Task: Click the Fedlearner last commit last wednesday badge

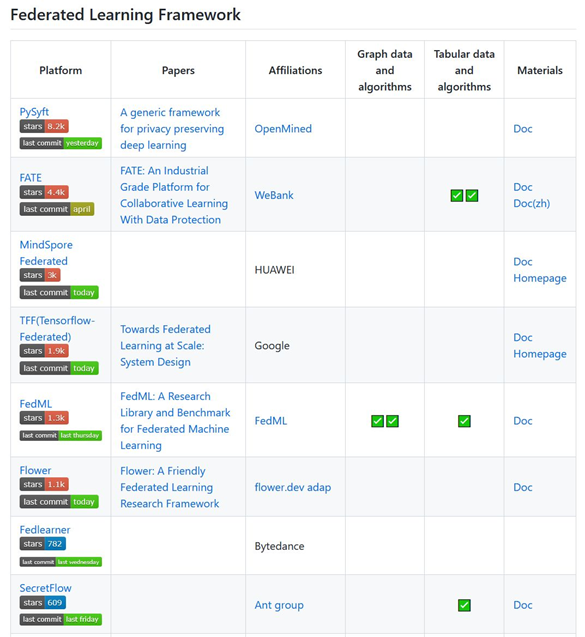Action: [61, 562]
